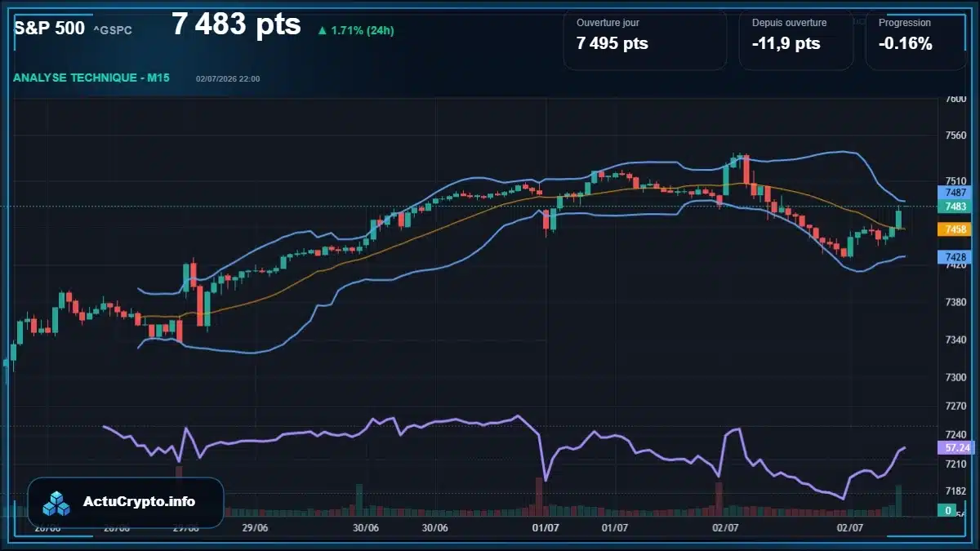Click the 7210 axis label
This screenshot has width=980, height=551.
coord(955,464)
